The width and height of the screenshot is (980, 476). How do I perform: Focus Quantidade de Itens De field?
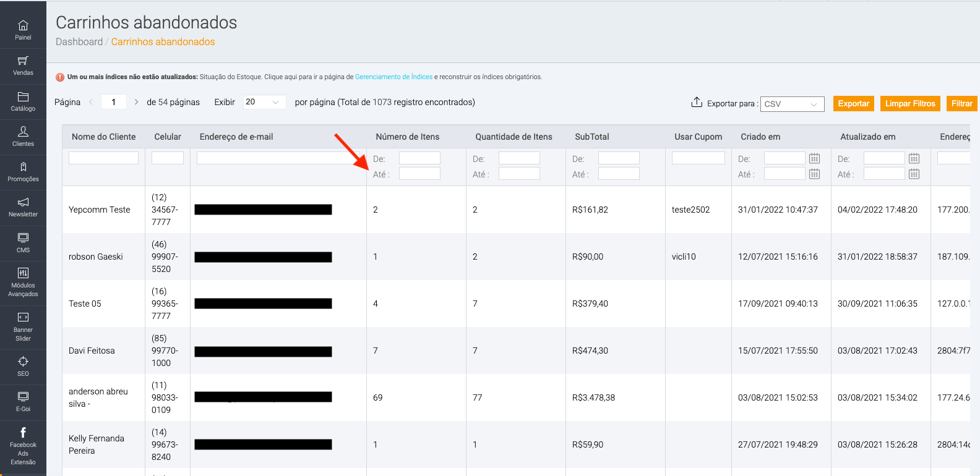coord(519,158)
